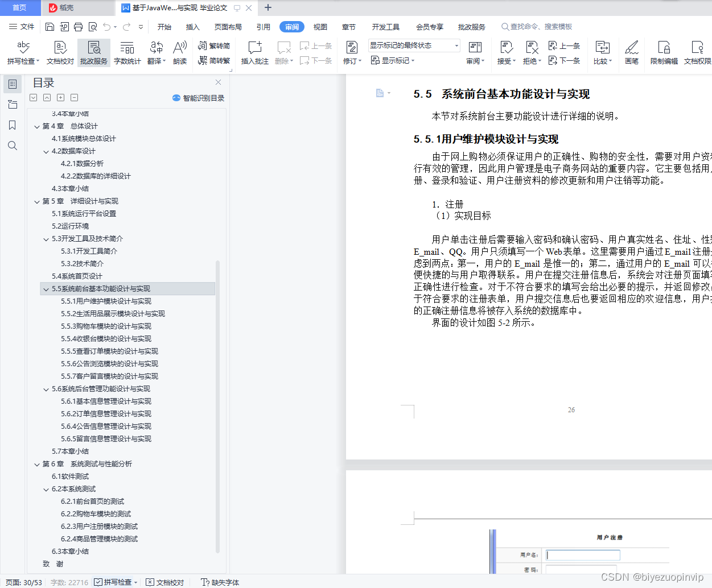Switch to the 插入 ribbon tab
Screen dimensions: 712x588
[193, 27]
